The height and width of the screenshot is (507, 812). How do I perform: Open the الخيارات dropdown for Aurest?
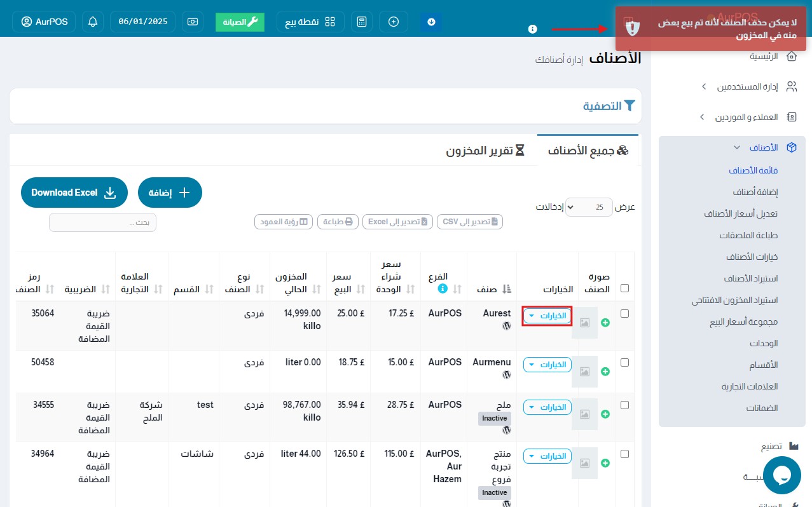(x=547, y=316)
